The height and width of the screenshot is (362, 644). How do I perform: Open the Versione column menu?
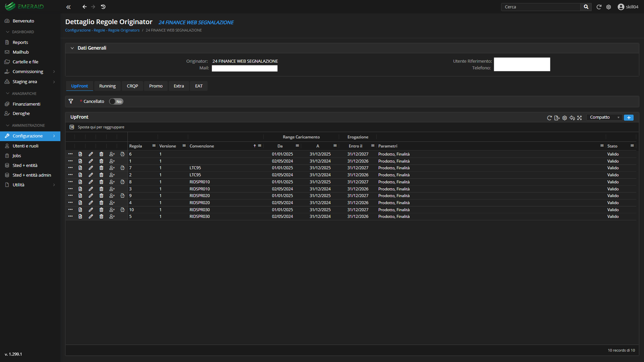(x=184, y=146)
